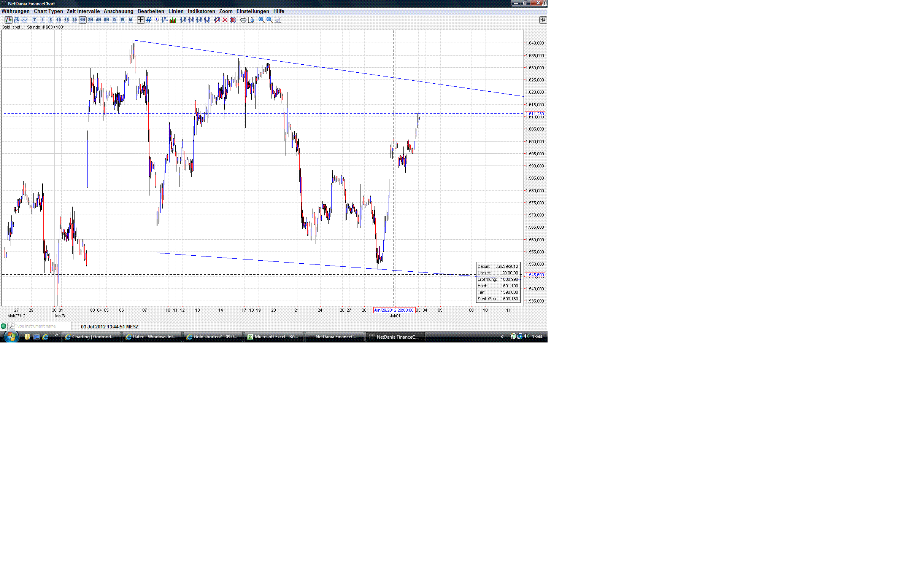Switch to Microsoft Excel taskbar button
The image size is (924, 578).
pyautogui.click(x=273, y=337)
